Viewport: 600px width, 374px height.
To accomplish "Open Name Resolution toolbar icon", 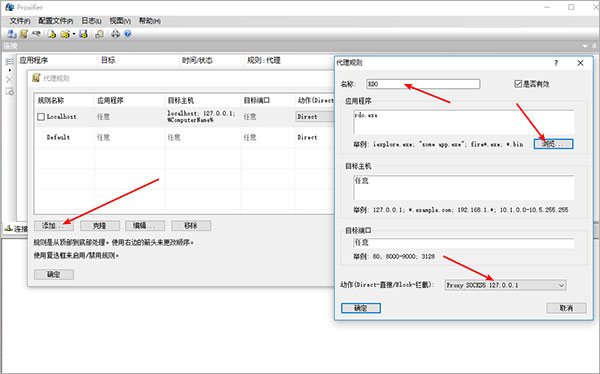I will [x=36, y=34].
